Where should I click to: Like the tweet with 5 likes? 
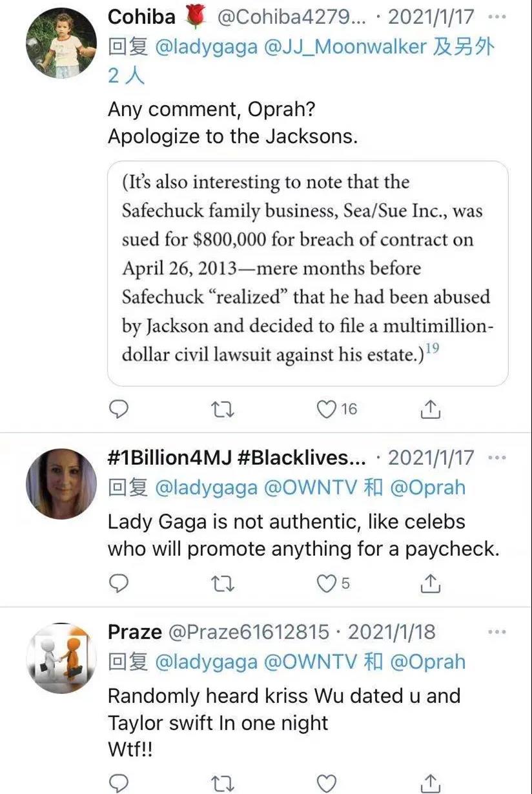pos(327,584)
